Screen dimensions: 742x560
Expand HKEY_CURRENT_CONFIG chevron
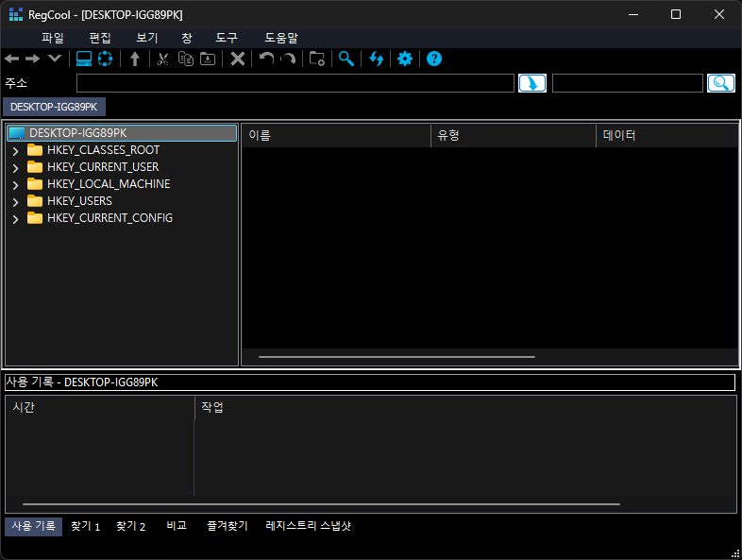click(16, 219)
